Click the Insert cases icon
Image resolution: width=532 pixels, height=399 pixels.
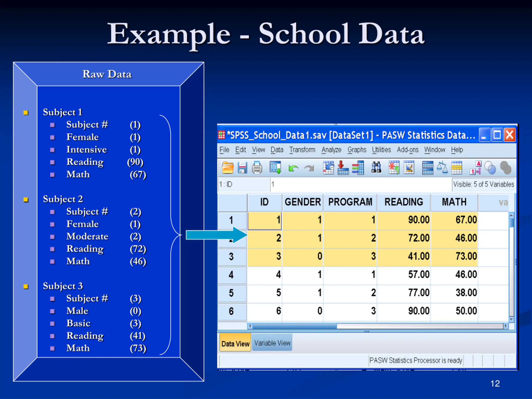tap(394, 167)
